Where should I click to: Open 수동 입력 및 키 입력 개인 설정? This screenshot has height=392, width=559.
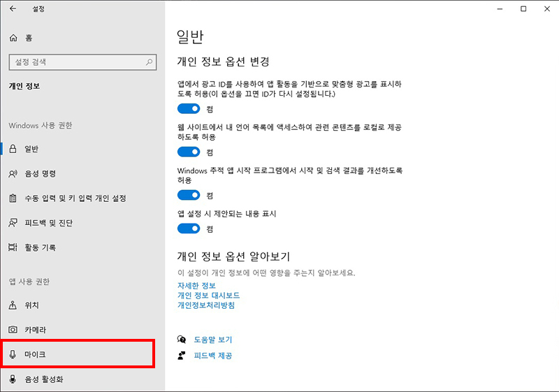[x=82, y=198]
